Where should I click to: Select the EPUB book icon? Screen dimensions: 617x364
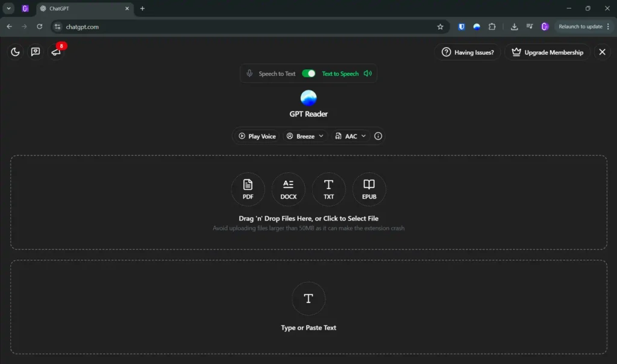[369, 189]
